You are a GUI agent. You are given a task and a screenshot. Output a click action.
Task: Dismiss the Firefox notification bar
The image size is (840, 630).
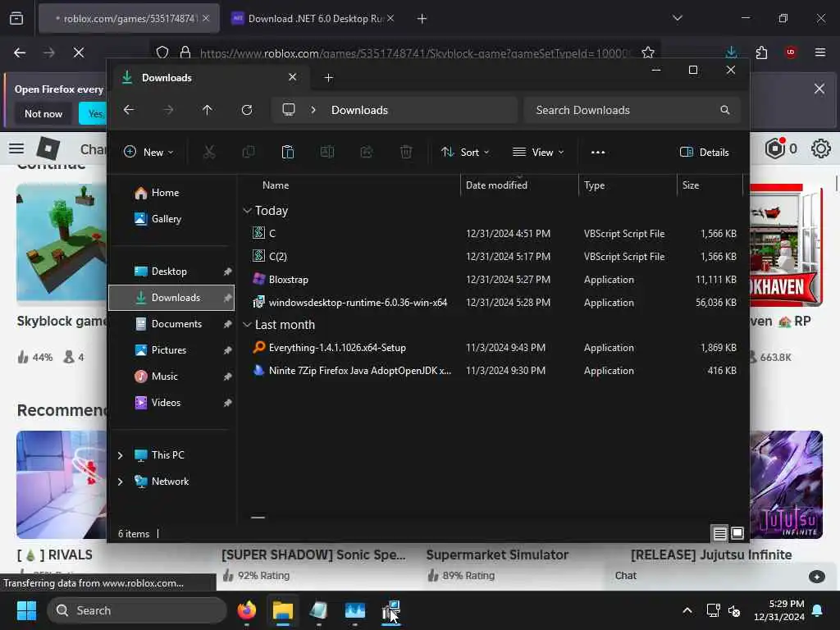tap(819, 89)
